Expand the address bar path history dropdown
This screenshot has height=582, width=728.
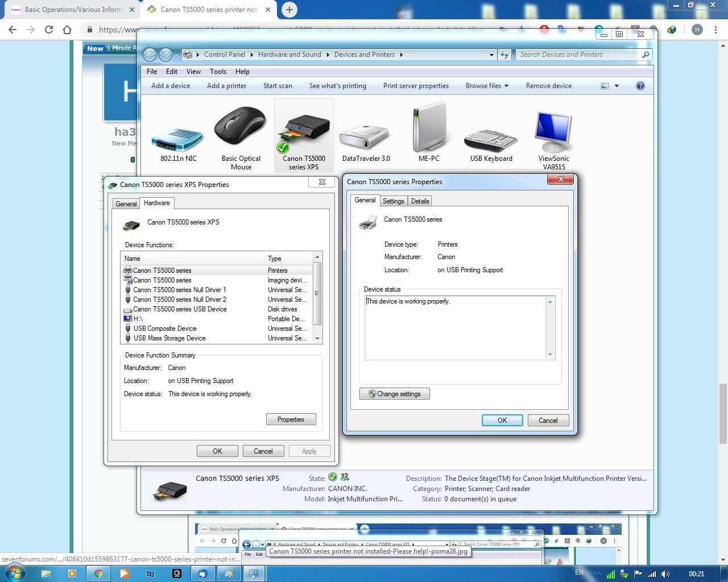click(x=491, y=55)
